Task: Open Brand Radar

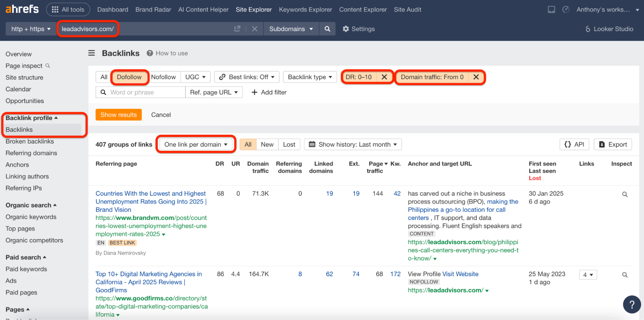Action: [x=153, y=10]
